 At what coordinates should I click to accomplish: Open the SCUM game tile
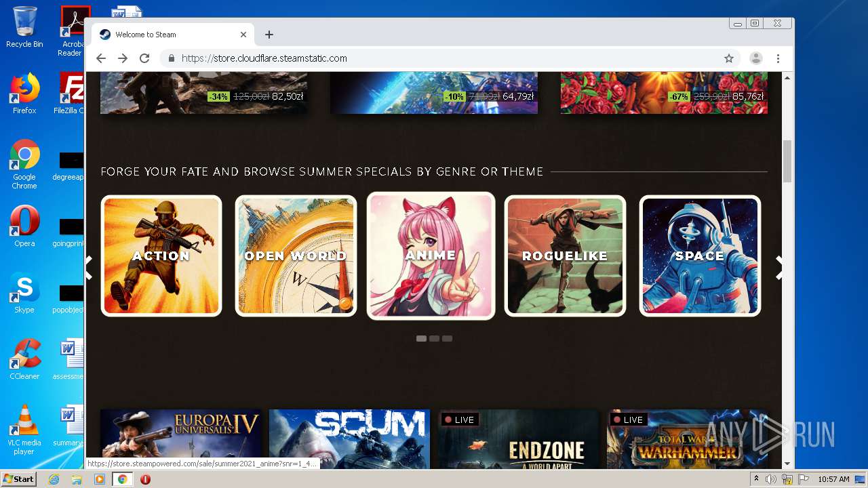click(349, 439)
